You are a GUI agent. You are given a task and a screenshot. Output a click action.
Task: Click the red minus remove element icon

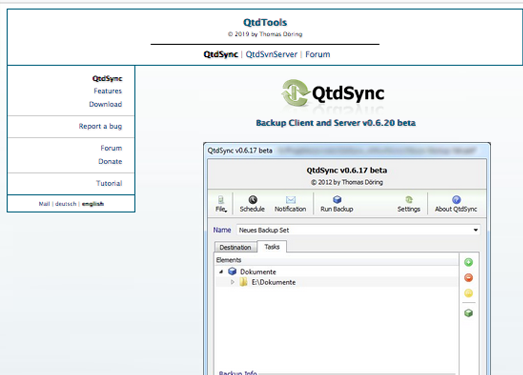[469, 278]
